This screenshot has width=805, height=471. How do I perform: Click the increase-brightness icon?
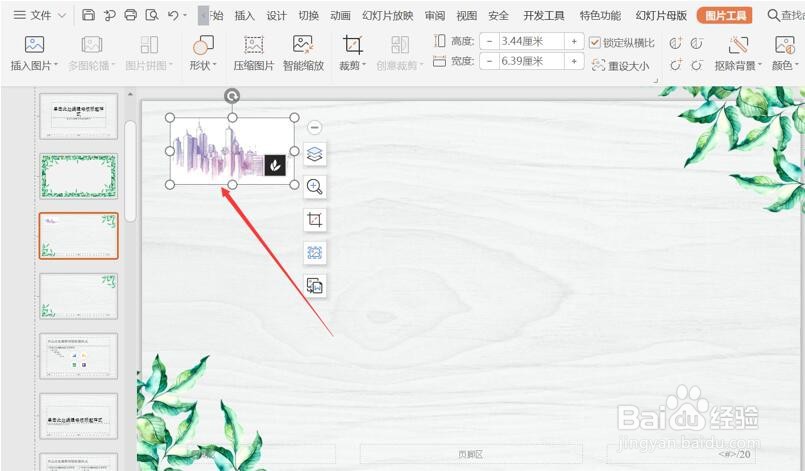(x=676, y=43)
